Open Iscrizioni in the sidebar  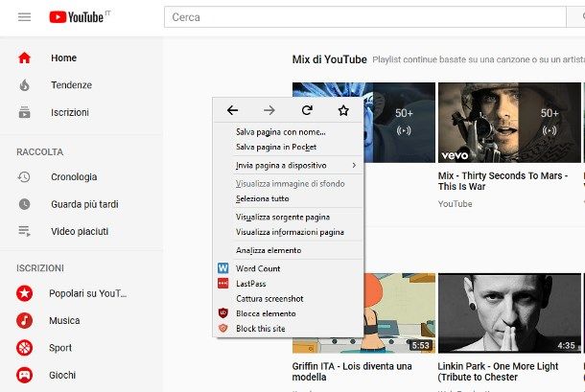[x=70, y=112]
